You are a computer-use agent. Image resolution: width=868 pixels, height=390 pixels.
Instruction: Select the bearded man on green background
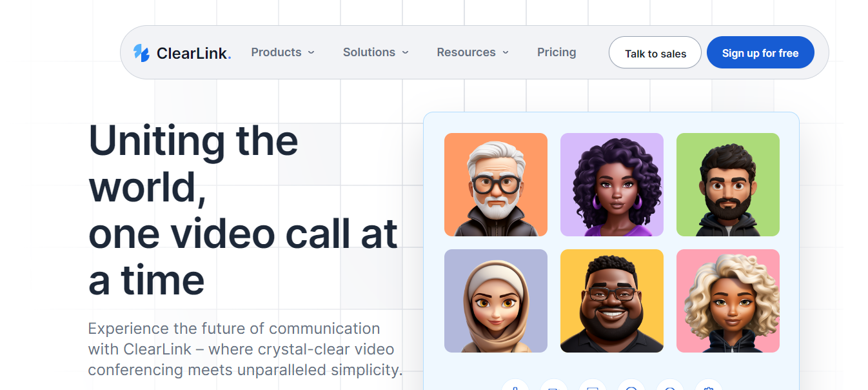[x=728, y=185]
